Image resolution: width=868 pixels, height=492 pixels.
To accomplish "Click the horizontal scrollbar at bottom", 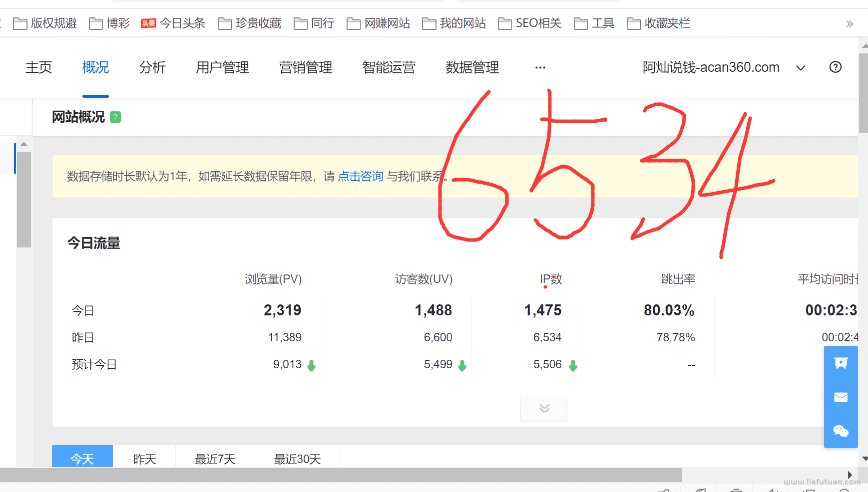I will 341,475.
